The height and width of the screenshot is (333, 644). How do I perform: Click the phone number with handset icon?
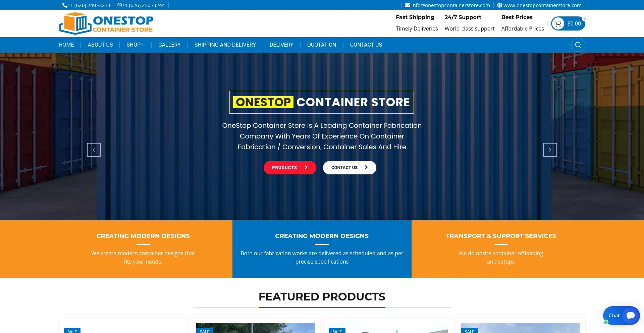(87, 5)
